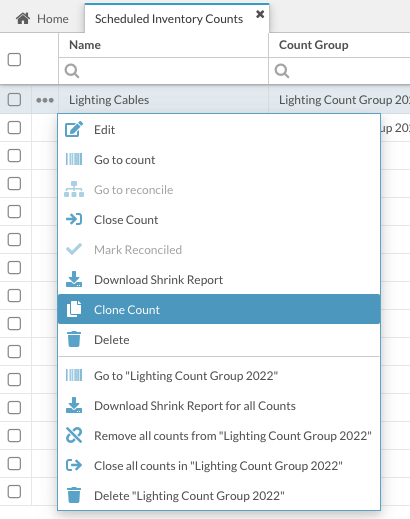Click the Name column header
The image size is (410, 519).
pyautogui.click(x=163, y=45)
